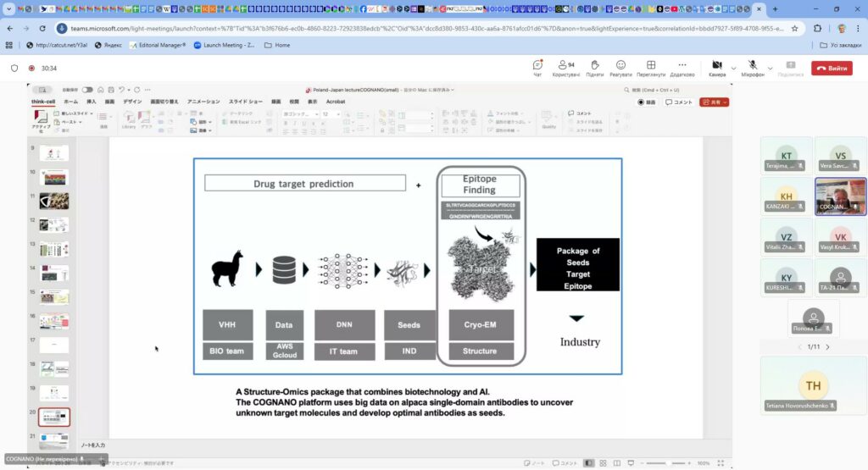Click the browser address bar
Image resolution: width=868 pixels, height=470 pixels.
(424, 27)
